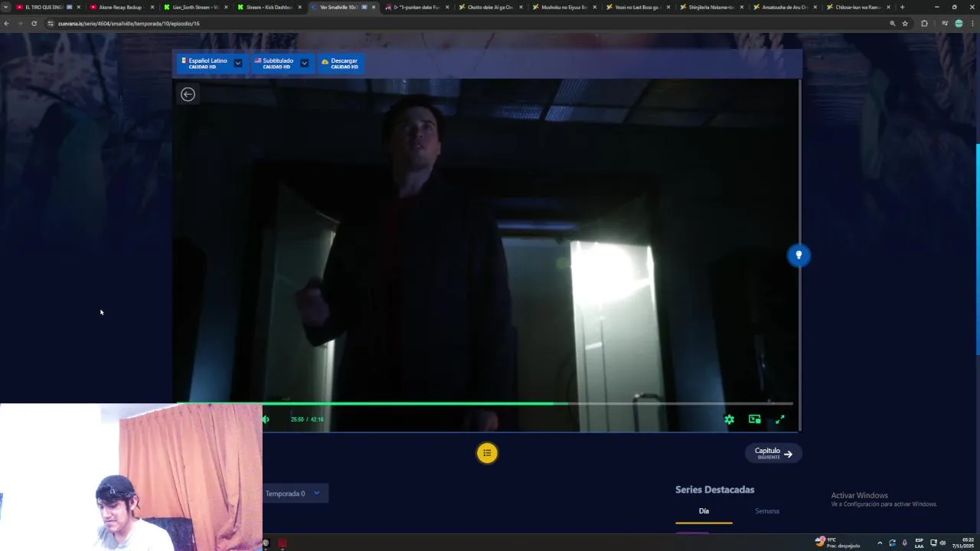
Task: Switch to Día tab in Series Destacadas
Action: tap(704, 511)
